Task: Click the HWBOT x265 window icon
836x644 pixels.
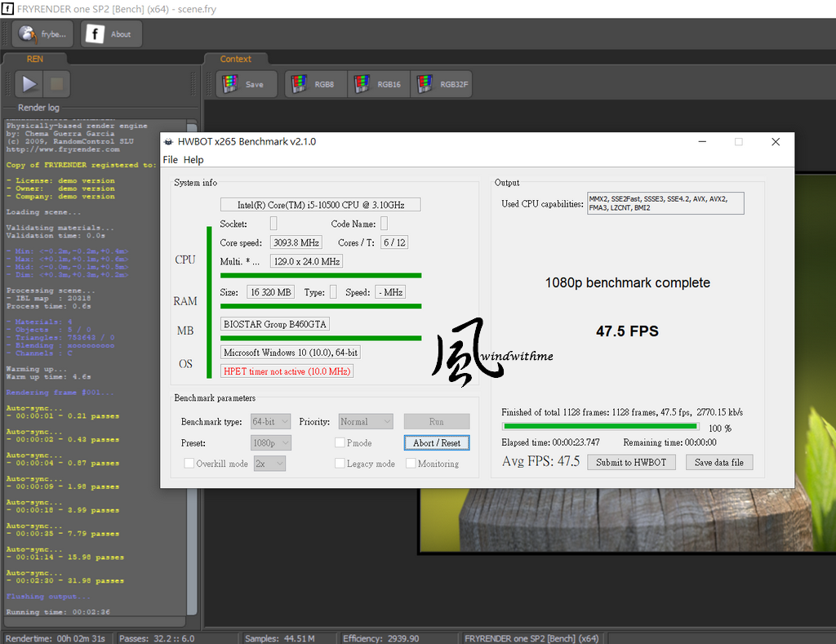Action: [168, 142]
